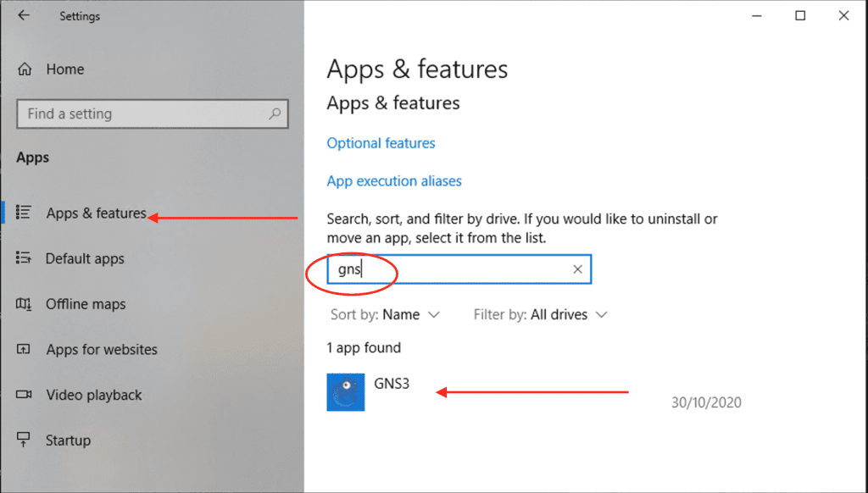Select the GNS3 list entry

390,383
